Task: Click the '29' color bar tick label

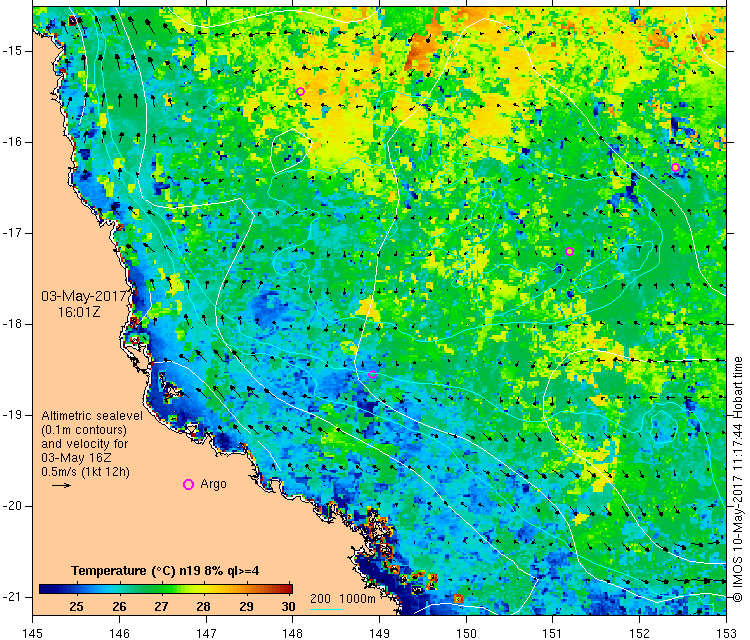Action: click(246, 607)
